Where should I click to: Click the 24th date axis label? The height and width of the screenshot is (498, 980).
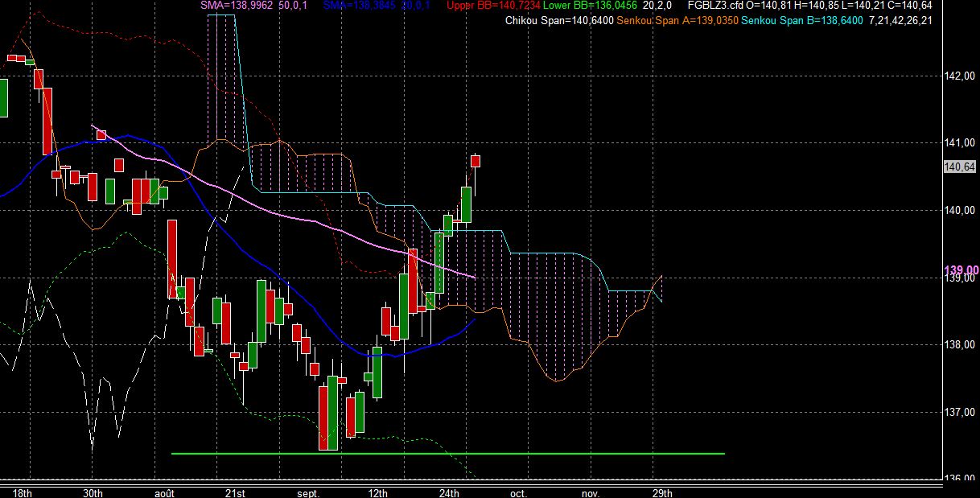click(x=449, y=492)
